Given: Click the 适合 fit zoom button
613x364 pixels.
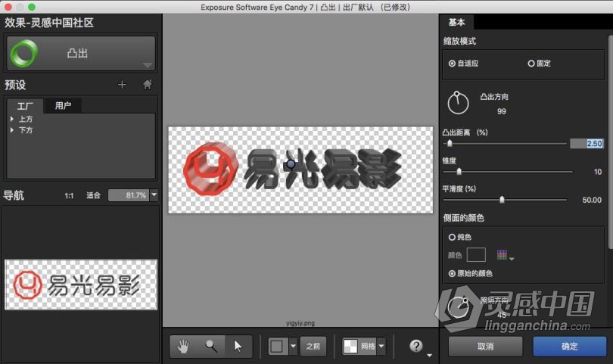Looking at the screenshot, I should coord(93,195).
